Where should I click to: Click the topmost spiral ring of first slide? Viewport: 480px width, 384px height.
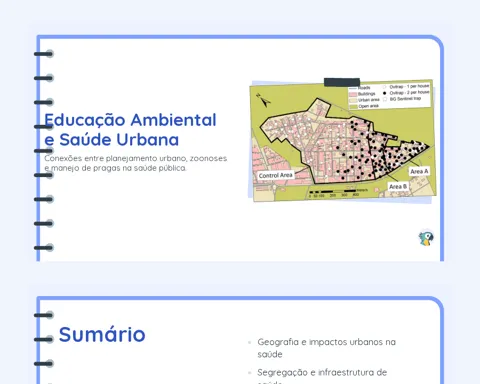(44, 54)
